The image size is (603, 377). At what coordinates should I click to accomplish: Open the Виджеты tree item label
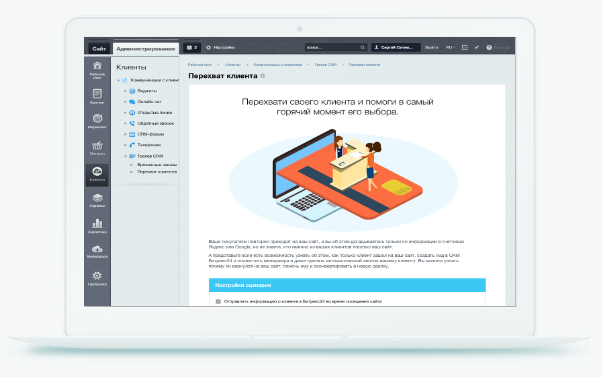(147, 91)
